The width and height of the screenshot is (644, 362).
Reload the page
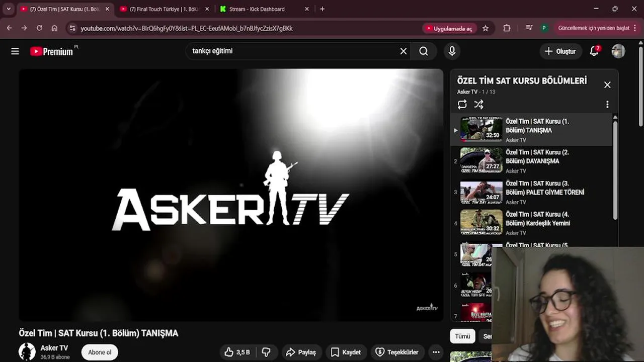[x=39, y=28]
